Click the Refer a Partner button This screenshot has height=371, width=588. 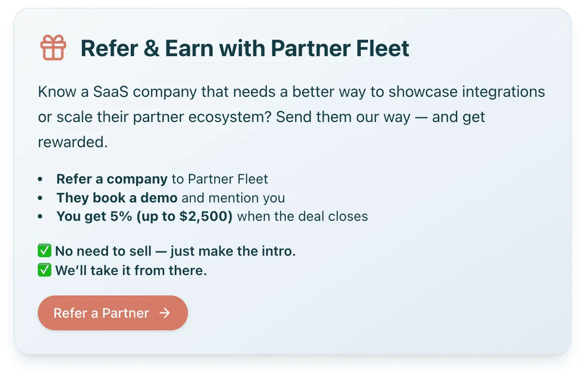[113, 313]
